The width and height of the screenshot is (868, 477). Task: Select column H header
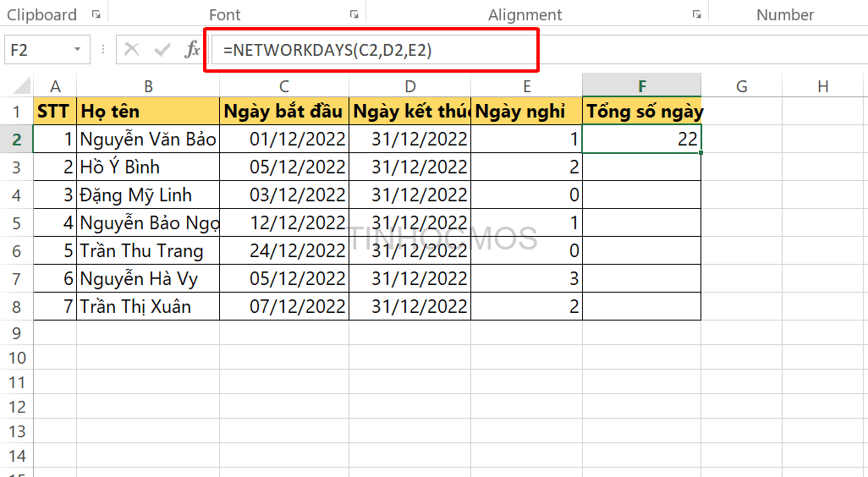coord(822,85)
